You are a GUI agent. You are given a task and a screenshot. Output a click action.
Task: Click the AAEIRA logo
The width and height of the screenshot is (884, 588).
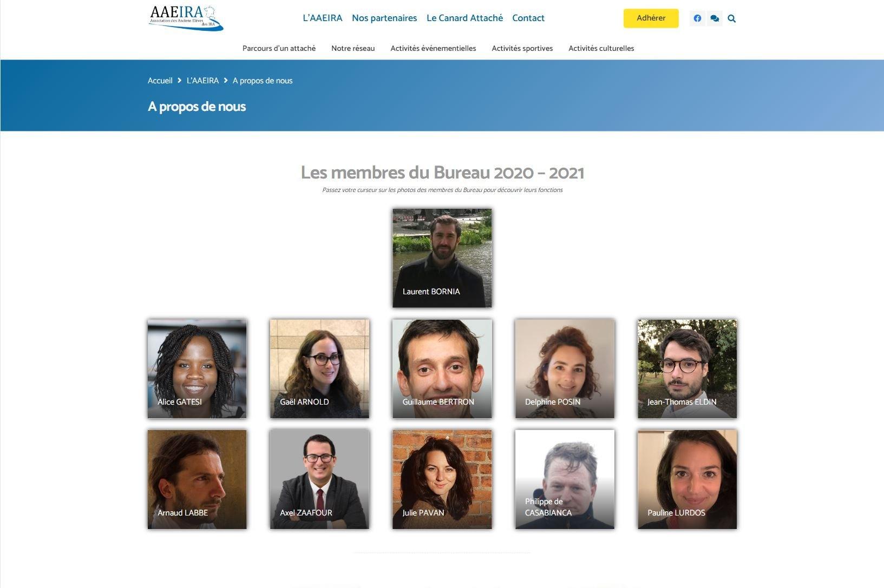[x=186, y=18]
